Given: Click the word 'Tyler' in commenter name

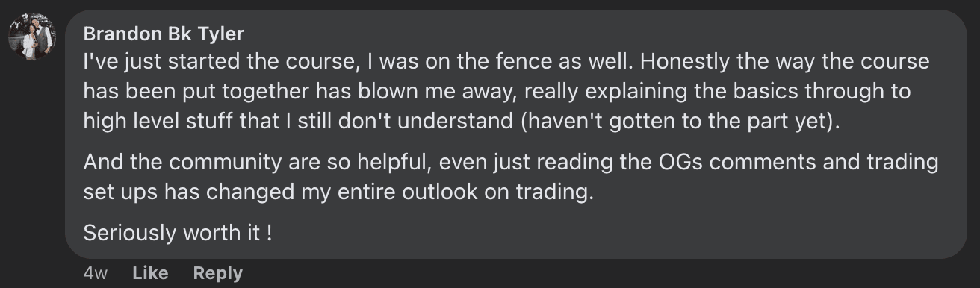Looking at the screenshot, I should pyautogui.click(x=220, y=34).
